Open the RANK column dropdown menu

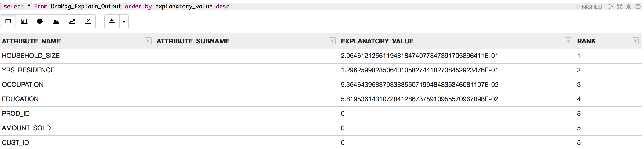tap(635, 41)
